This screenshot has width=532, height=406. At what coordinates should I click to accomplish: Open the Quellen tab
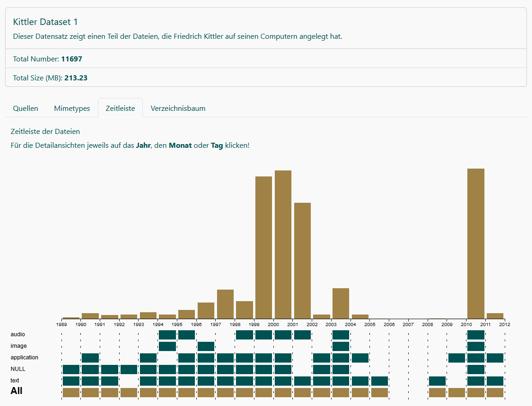[25, 108]
